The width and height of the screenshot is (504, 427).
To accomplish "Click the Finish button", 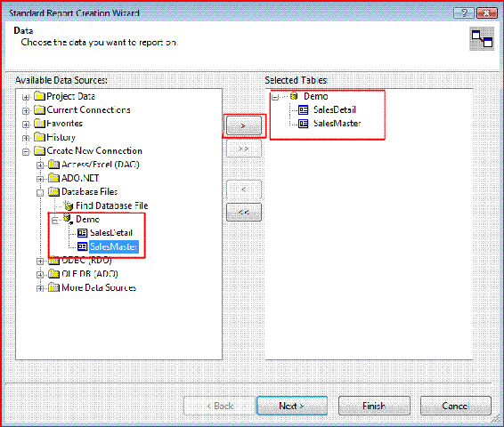I will [374, 406].
